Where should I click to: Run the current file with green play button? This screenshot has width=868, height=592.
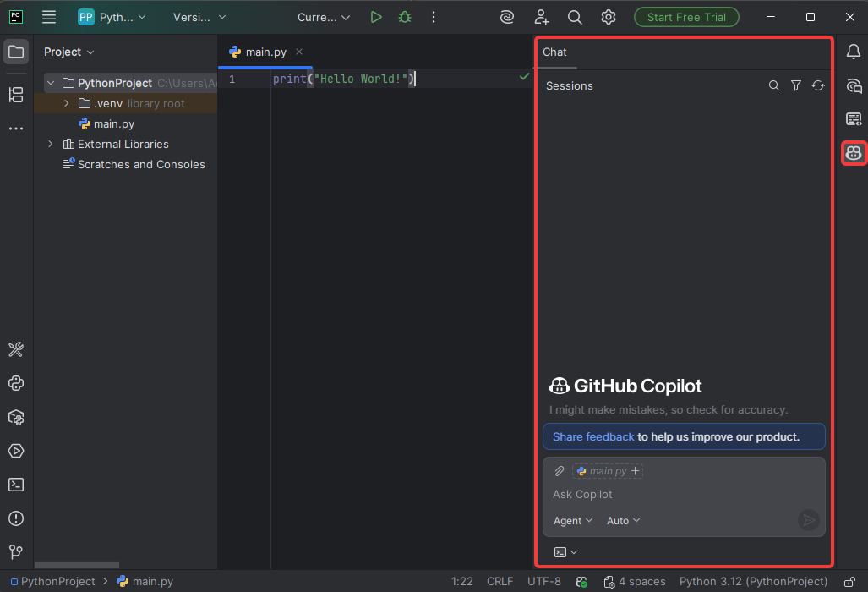pyautogui.click(x=376, y=17)
